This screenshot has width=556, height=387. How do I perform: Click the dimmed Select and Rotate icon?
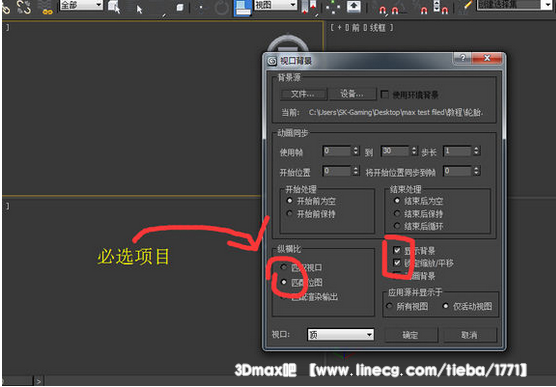[x=222, y=8]
